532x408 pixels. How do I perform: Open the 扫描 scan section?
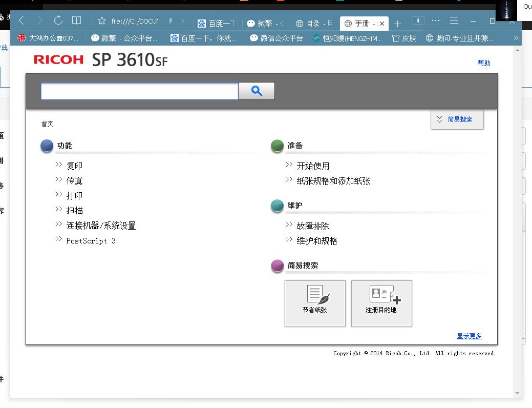coord(74,211)
